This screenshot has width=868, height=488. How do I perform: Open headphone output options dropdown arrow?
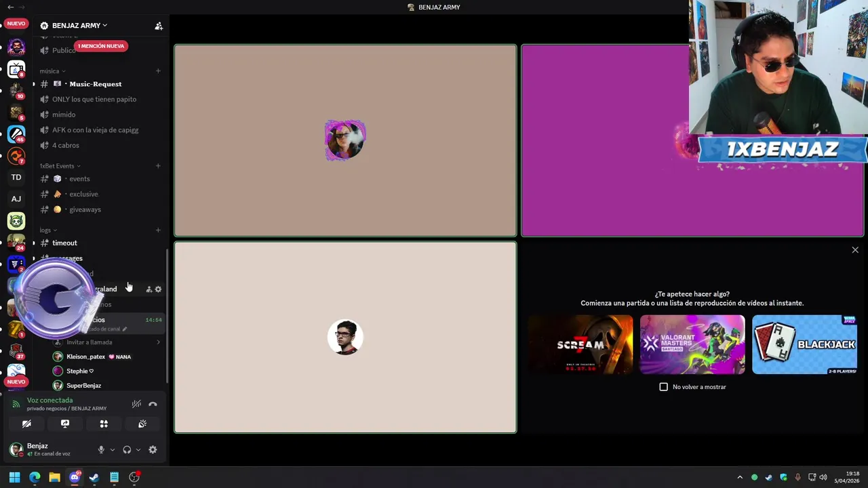tap(138, 450)
